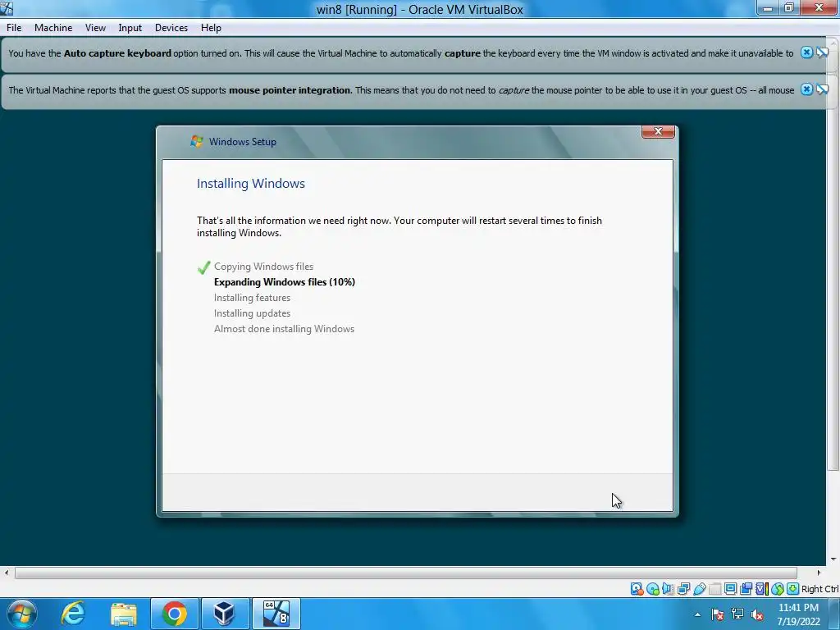Open the clock showing 11:41 PM
This screenshot has width=840, height=630.
798,614
